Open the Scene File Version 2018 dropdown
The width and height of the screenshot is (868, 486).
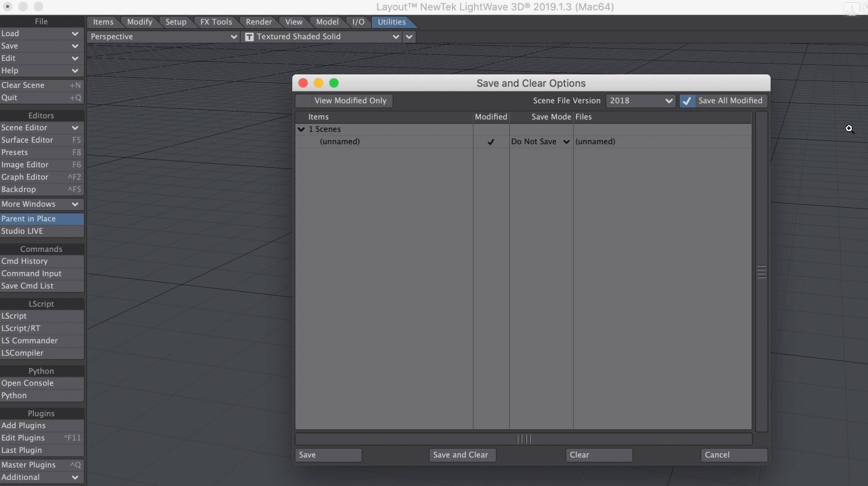[x=641, y=101]
